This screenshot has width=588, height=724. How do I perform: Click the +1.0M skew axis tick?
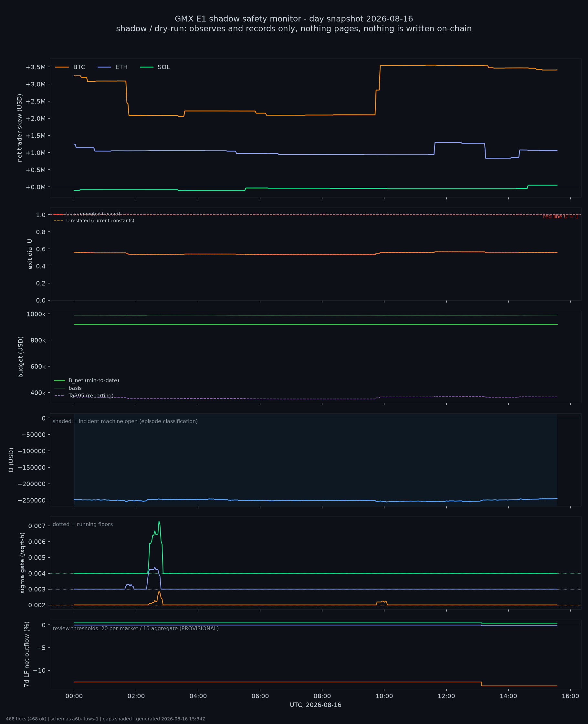pyautogui.click(x=36, y=153)
